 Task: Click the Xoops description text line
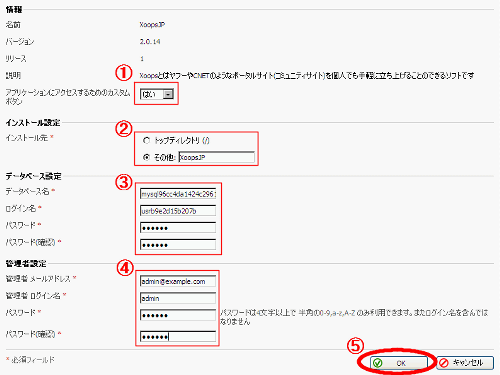(x=307, y=76)
